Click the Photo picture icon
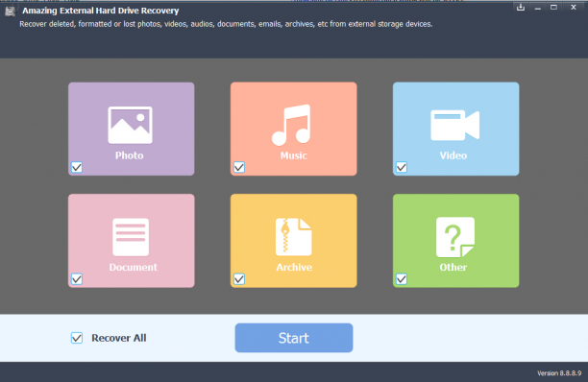Viewport: 588px width, 382px height. 130,125
